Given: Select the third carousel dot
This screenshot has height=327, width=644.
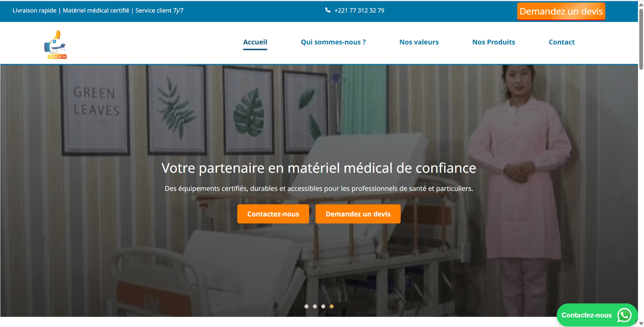Looking at the screenshot, I should pos(323,306).
